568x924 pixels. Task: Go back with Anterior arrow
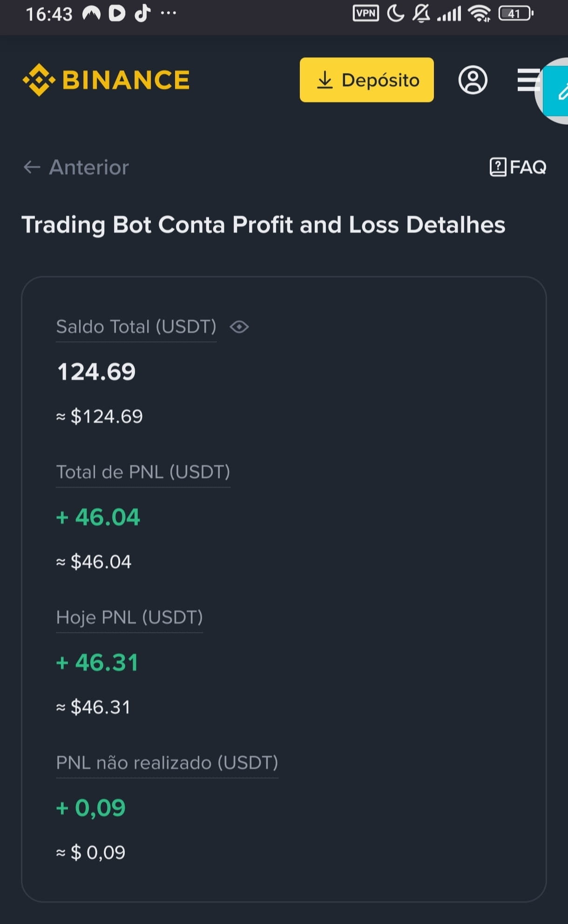(76, 167)
